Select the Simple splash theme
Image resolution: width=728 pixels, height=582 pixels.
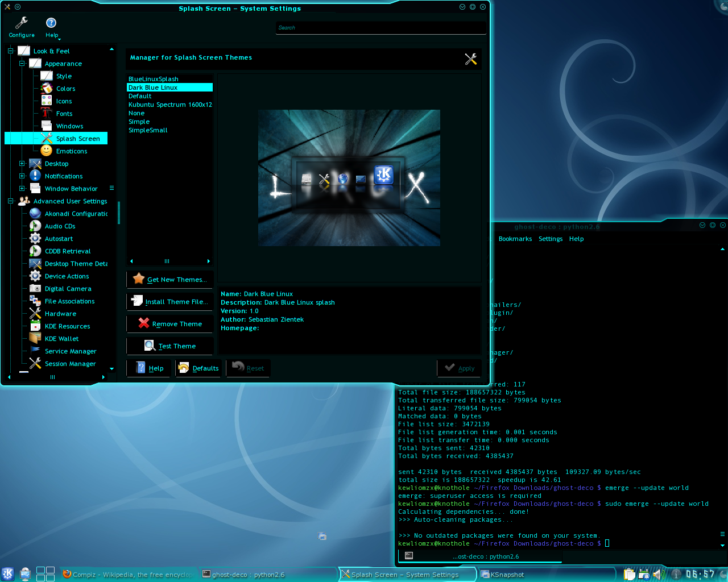(x=169, y=122)
